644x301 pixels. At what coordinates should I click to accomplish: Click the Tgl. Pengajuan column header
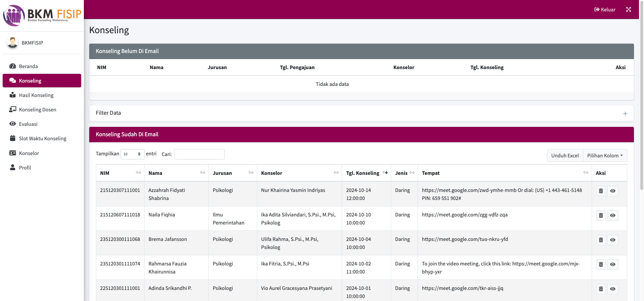click(x=297, y=67)
